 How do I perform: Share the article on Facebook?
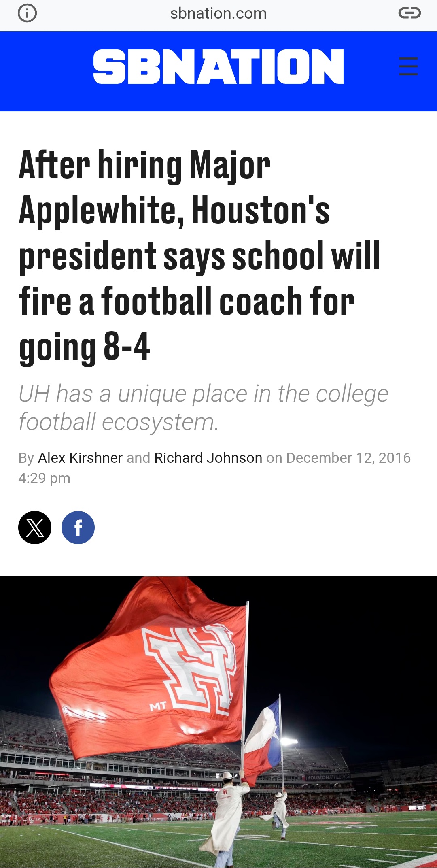coord(78,528)
